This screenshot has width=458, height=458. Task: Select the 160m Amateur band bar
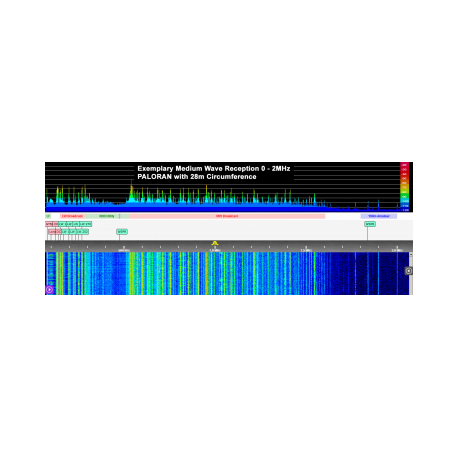point(379,216)
